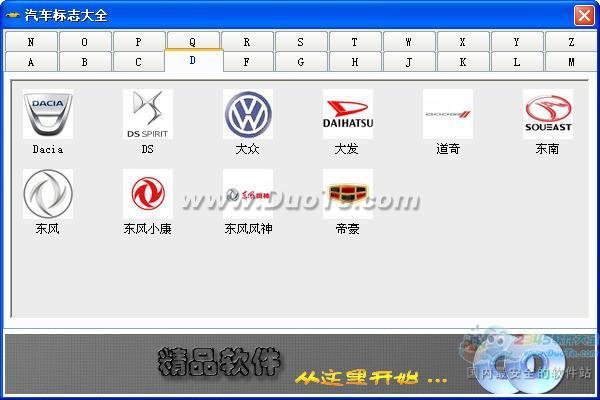Select the '道奇' caption
This screenshot has height=400, width=600.
coord(448,149)
